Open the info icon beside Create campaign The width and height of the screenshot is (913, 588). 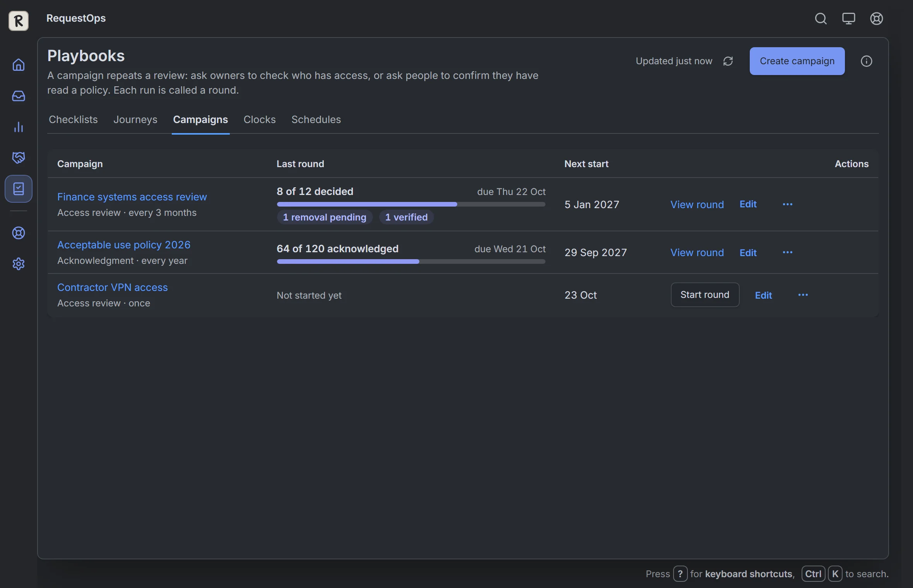[x=866, y=61]
